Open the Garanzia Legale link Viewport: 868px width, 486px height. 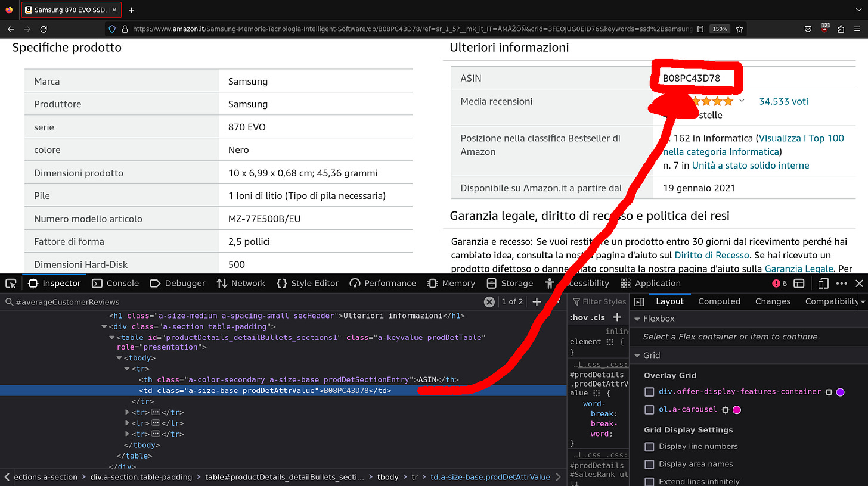pyautogui.click(x=799, y=269)
